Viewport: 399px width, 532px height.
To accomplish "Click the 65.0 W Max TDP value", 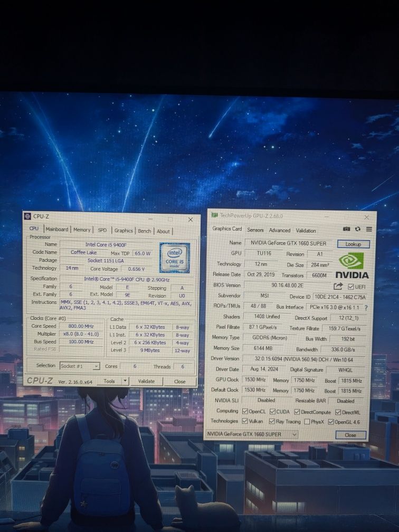I will click(142, 253).
